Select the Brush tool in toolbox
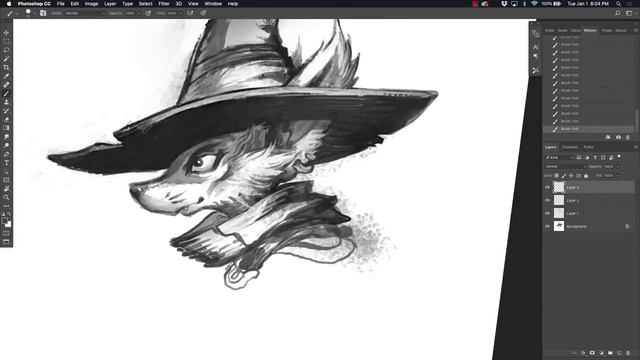 tap(6, 93)
